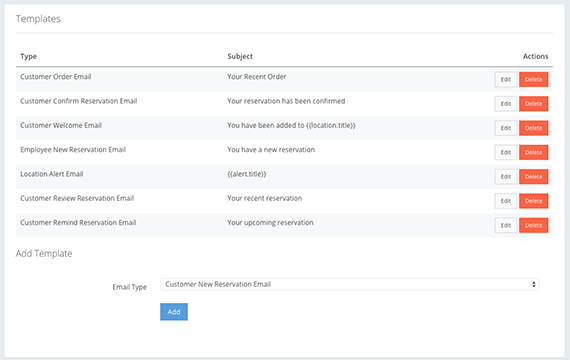Delete the Customer Order Email template

pyautogui.click(x=533, y=79)
